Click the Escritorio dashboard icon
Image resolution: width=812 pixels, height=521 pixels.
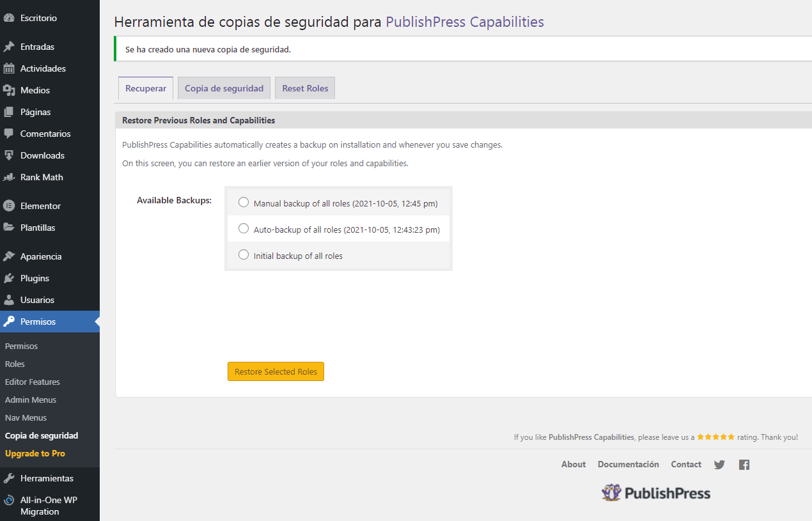point(9,18)
